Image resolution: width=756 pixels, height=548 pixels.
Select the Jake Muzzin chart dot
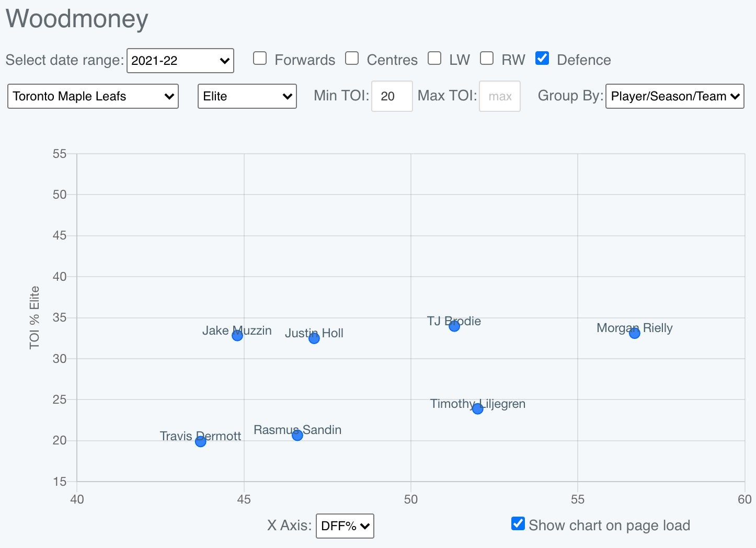click(x=237, y=335)
